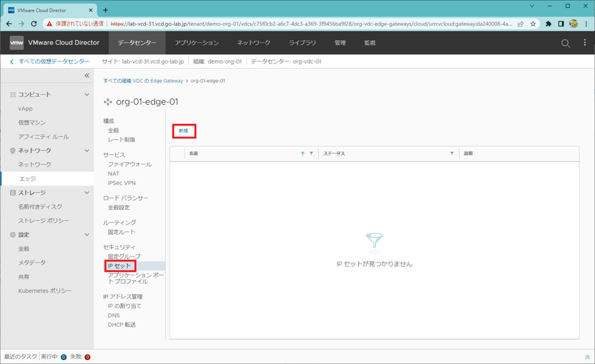Select エッジ in sidebar
This screenshot has width=595, height=364.
(x=47, y=178)
